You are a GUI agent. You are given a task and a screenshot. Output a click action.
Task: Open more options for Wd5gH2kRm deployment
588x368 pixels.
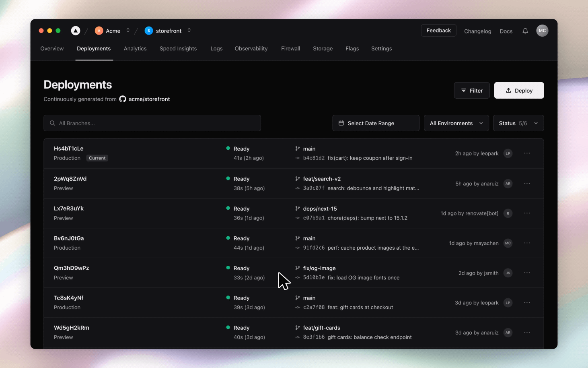point(527,333)
